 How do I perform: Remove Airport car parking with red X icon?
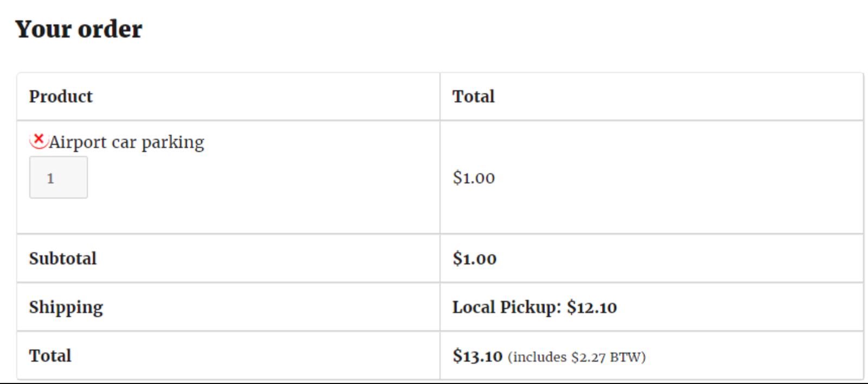[39, 140]
